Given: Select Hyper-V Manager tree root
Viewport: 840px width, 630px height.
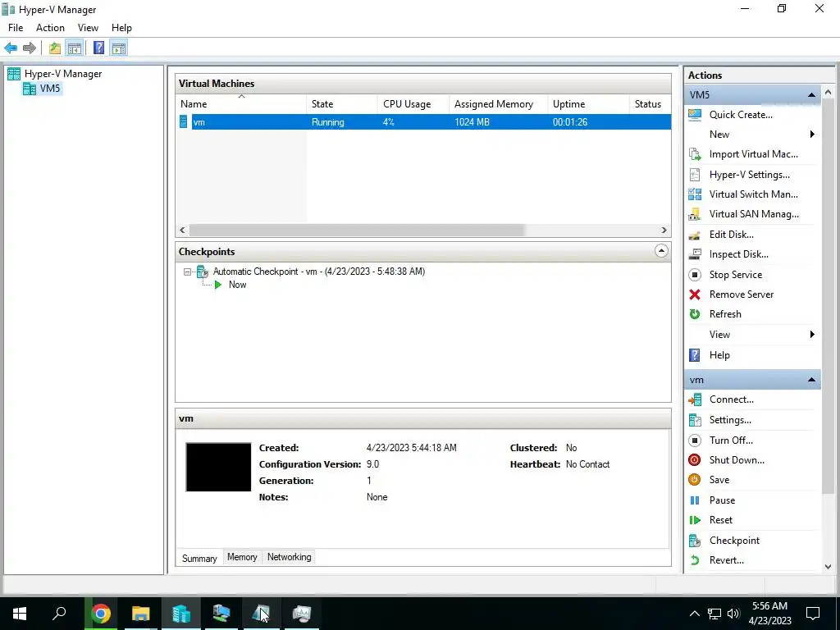Looking at the screenshot, I should coord(62,74).
